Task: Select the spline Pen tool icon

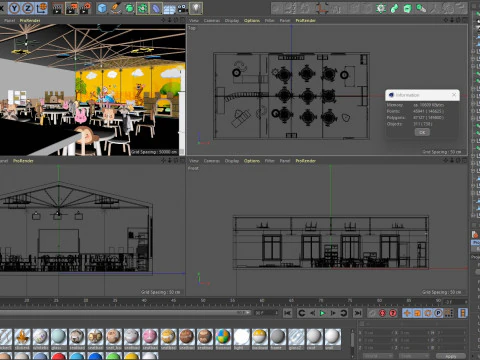Action: click(116, 8)
